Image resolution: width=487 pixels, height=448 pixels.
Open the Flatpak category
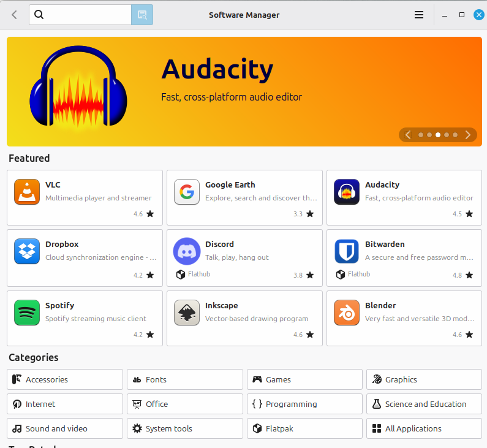tap(304, 428)
